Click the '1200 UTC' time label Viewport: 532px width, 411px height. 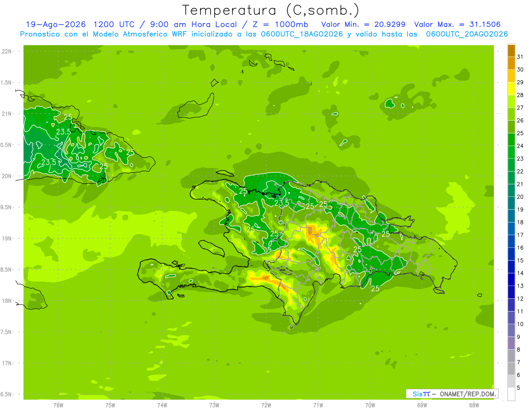point(114,24)
